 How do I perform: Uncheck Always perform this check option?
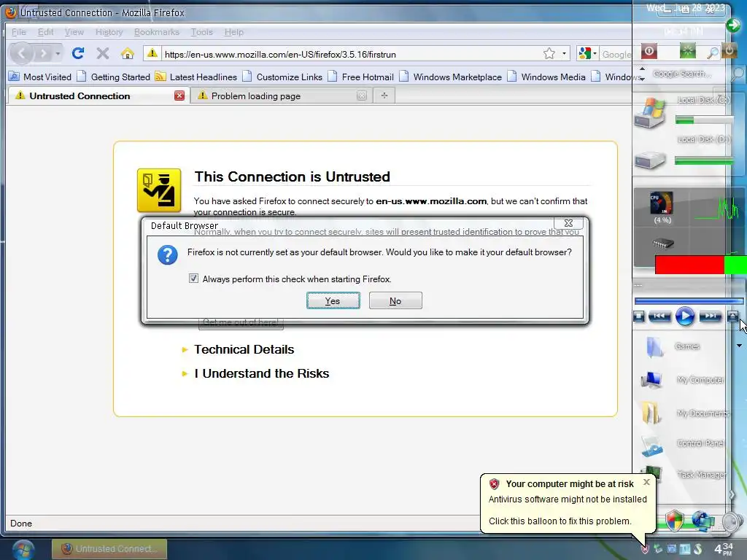tap(193, 278)
